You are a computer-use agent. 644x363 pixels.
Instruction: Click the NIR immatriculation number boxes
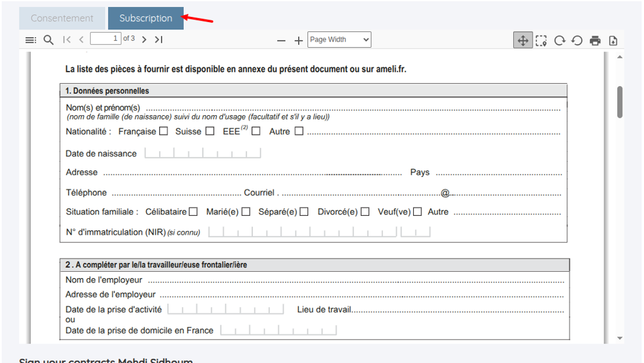pyautogui.click(x=319, y=232)
